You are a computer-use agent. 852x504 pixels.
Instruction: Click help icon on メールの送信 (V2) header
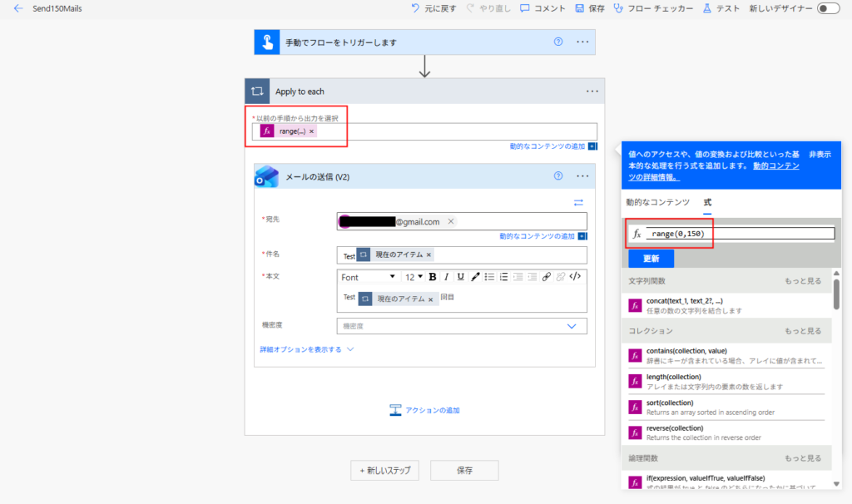coord(558,175)
